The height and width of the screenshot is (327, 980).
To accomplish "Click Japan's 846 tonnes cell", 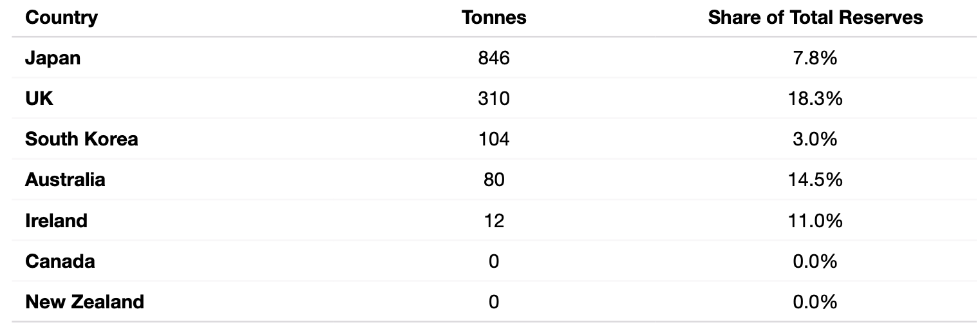I will point(494,58).
